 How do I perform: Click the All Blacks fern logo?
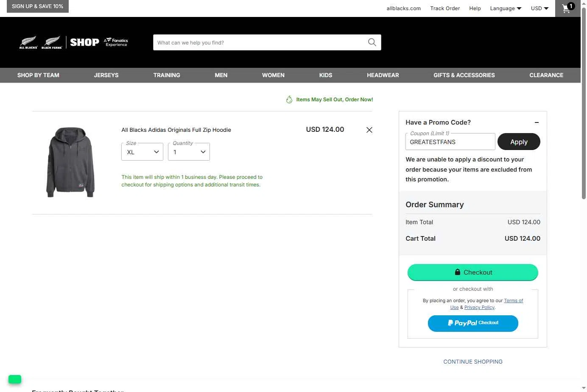tap(28, 42)
